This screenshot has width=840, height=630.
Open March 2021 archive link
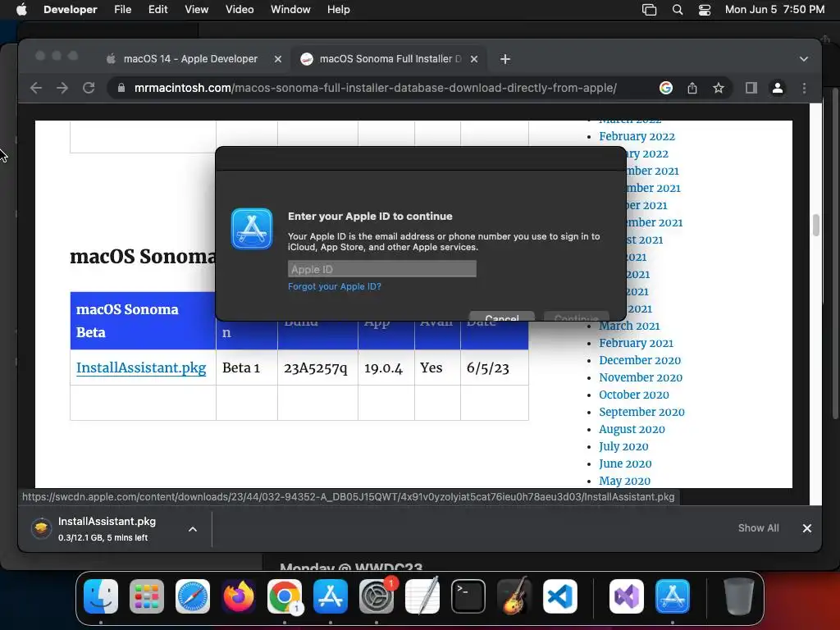(x=629, y=326)
